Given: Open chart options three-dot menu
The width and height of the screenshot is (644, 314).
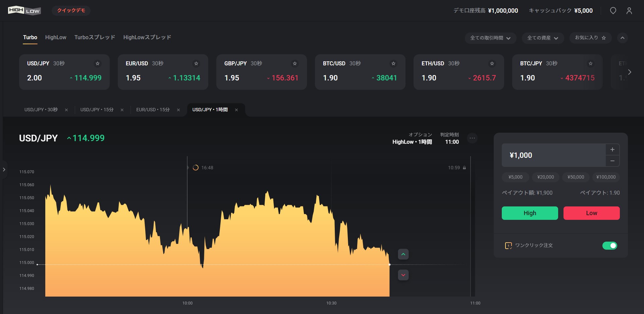Looking at the screenshot, I should 472,138.
